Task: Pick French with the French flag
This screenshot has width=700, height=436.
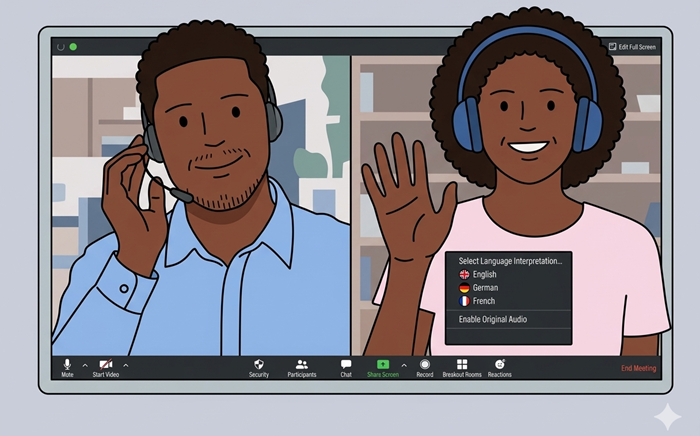Action: point(484,301)
